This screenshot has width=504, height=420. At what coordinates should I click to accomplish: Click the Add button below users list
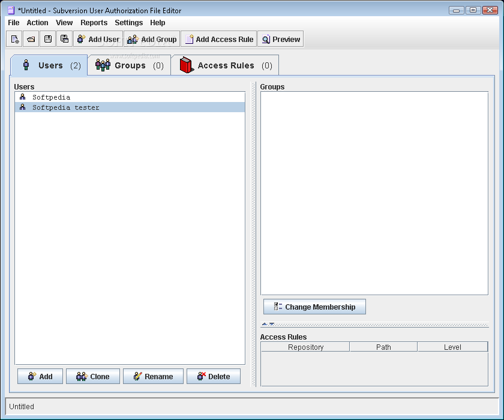click(x=40, y=376)
